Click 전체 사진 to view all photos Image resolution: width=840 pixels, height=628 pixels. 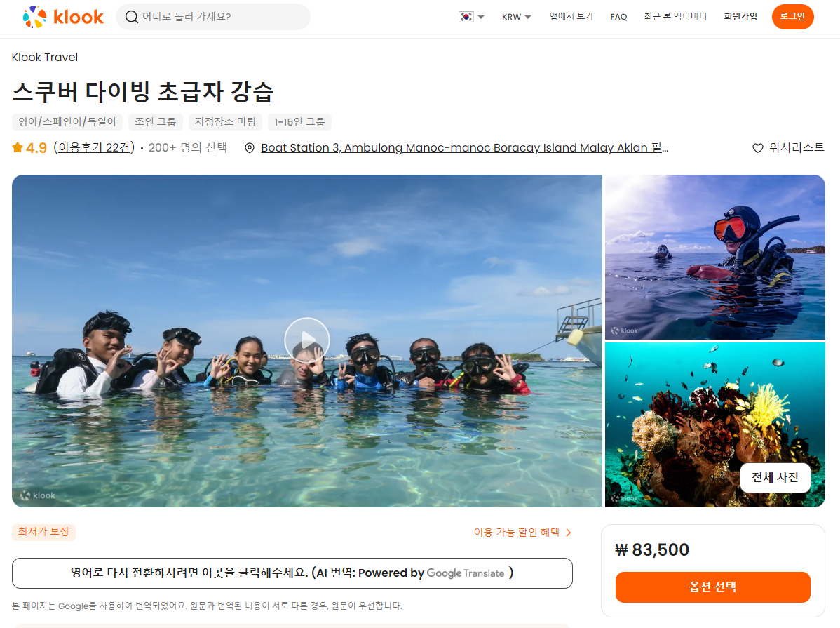[775, 477]
